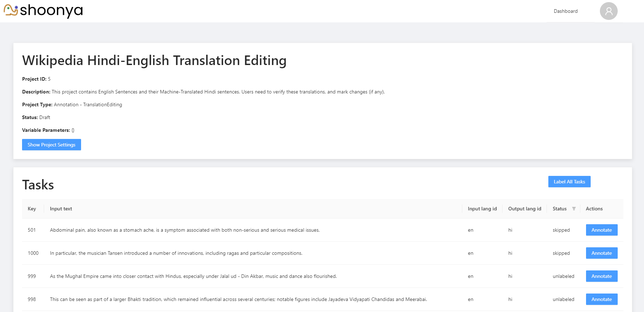This screenshot has height=312, width=644.
Task: Click the Output lang id column header
Action: tap(524, 209)
